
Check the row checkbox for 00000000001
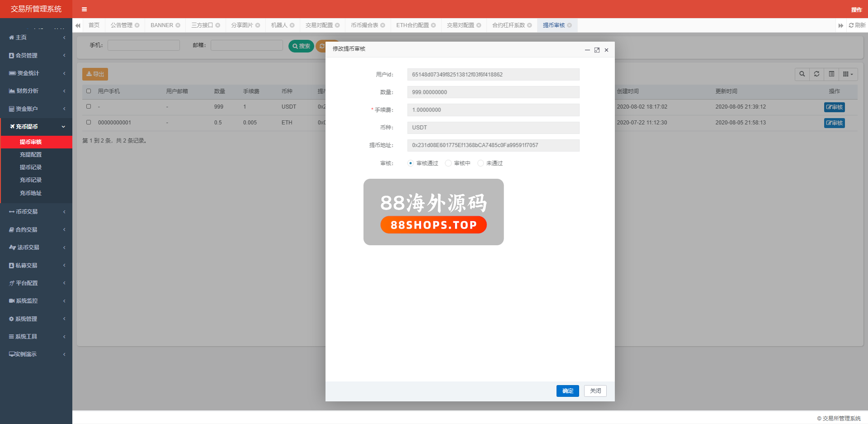tap(89, 122)
